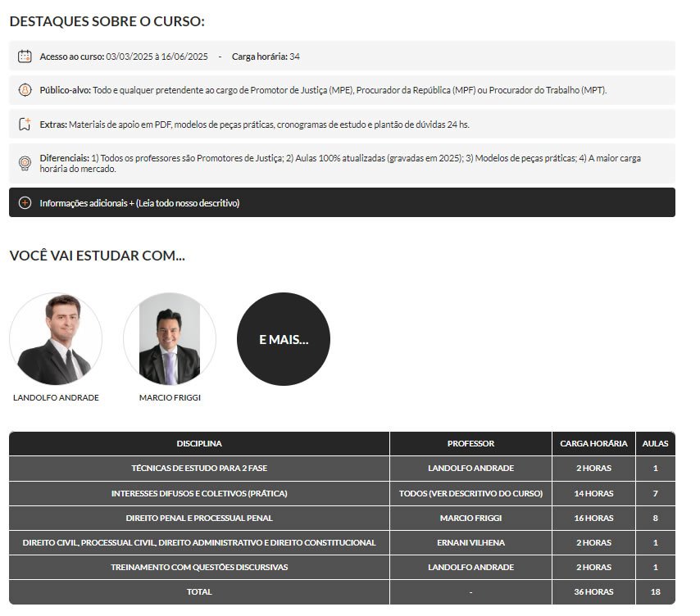Image resolution: width=700 pixels, height=616 pixels.
Task: Select Direito Penal e Processual Penal row
Action: pyautogui.click(x=199, y=518)
